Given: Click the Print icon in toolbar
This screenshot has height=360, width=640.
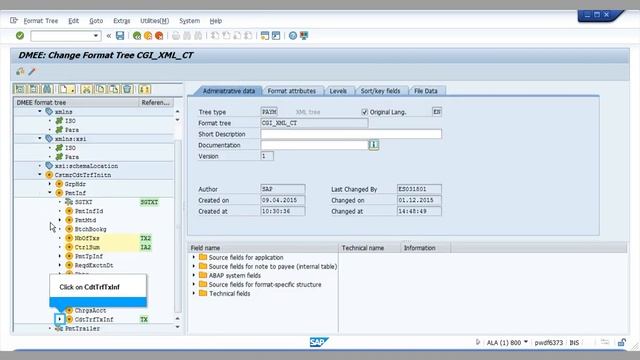Looking at the screenshot, I should click(176, 36).
